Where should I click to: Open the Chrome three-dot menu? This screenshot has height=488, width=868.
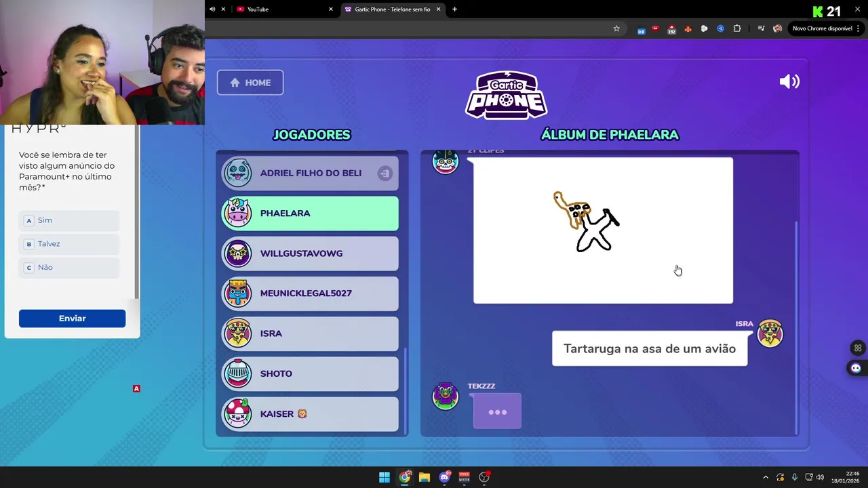point(859,28)
